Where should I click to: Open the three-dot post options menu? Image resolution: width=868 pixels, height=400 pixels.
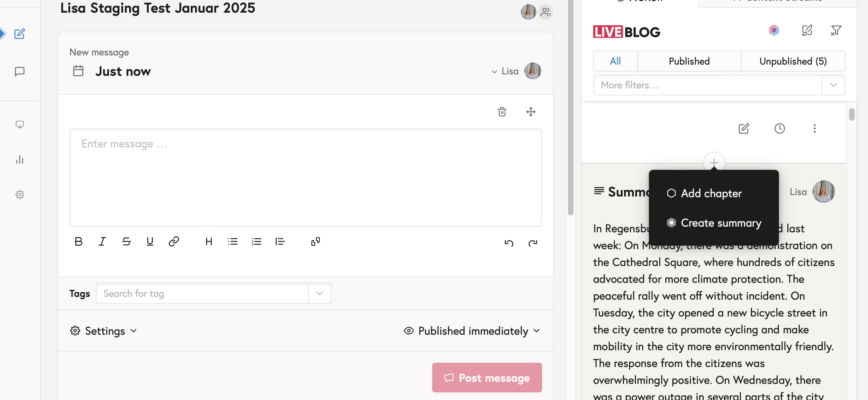(814, 128)
